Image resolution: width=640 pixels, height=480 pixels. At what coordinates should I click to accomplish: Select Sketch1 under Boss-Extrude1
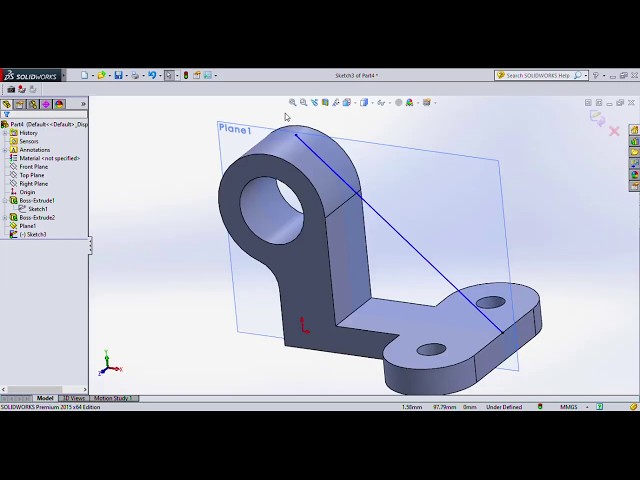pyautogui.click(x=33, y=209)
